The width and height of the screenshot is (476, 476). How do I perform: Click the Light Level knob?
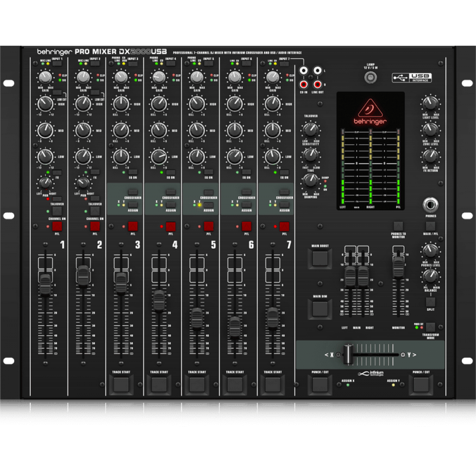pos(430,103)
